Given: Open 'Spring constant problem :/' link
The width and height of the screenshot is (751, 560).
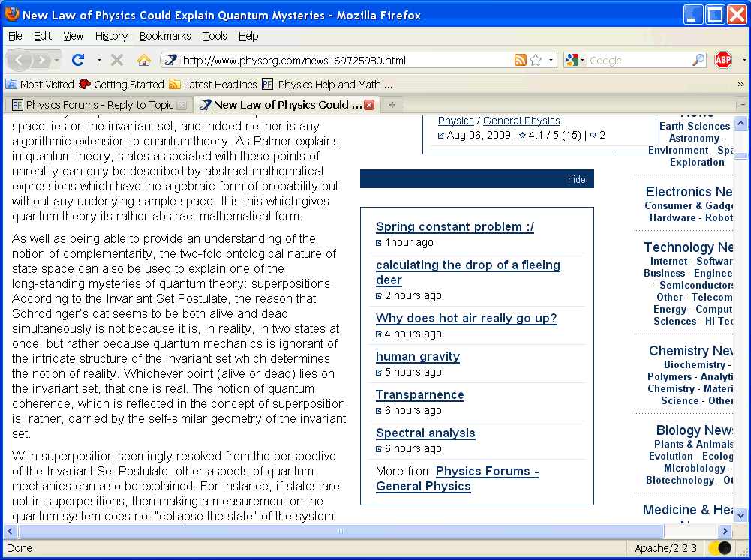Looking at the screenshot, I should tap(455, 226).
